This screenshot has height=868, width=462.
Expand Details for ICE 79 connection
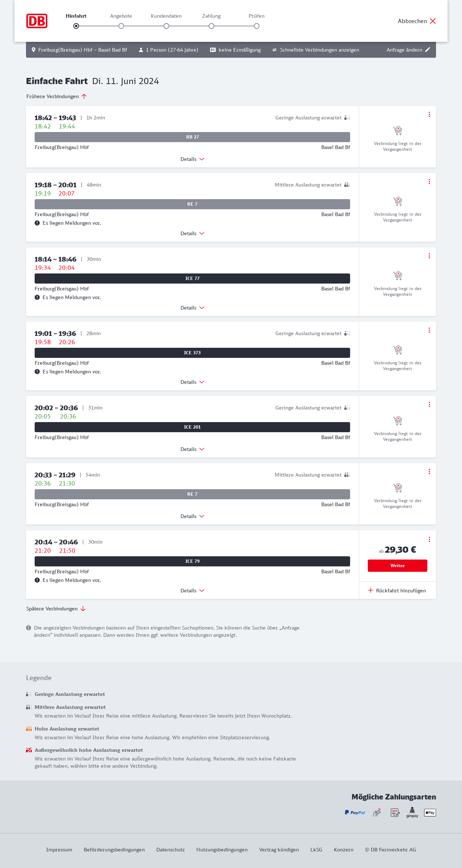[x=192, y=591]
